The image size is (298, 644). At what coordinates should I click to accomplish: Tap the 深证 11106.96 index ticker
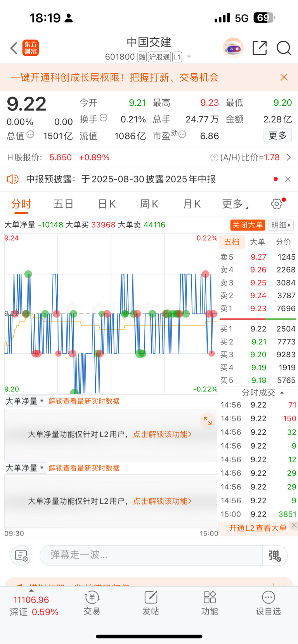[x=33, y=606]
